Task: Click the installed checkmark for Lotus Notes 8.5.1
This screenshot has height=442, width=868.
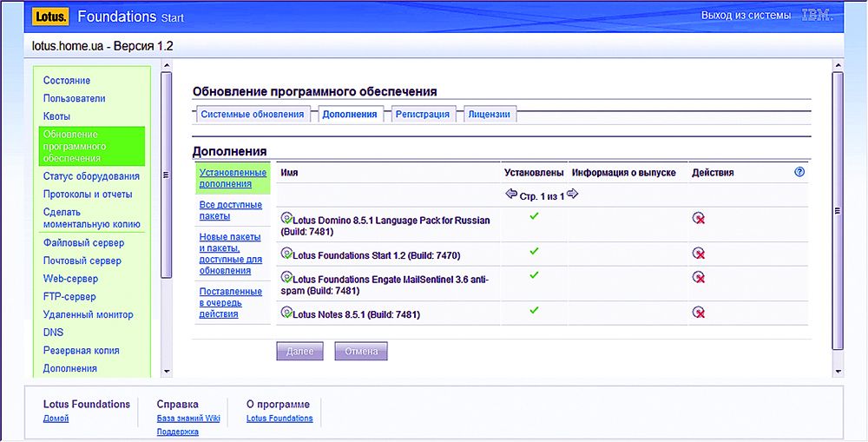Action: click(x=534, y=311)
